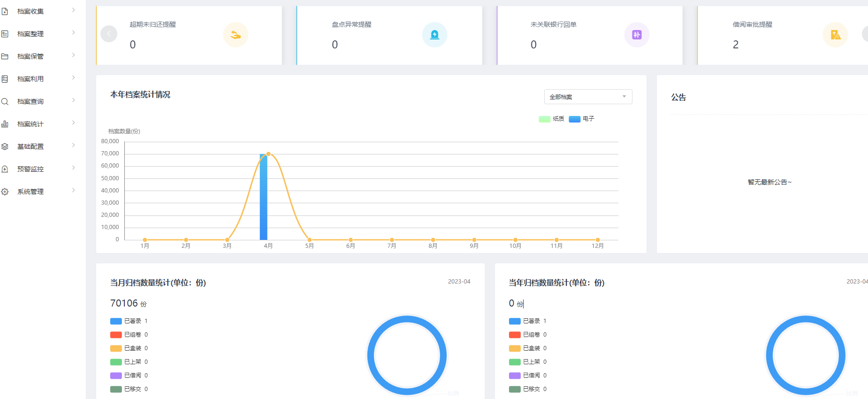Click the 暂无最新公告~ notice text

point(769,182)
